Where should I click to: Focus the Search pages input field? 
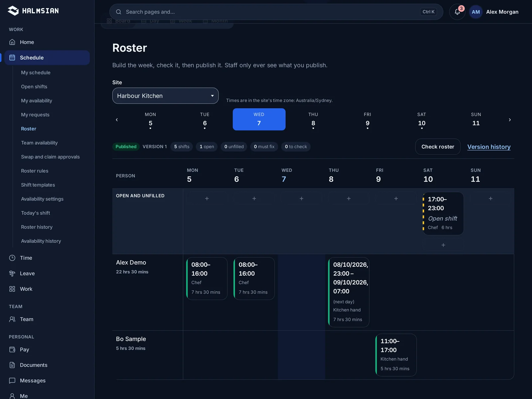(x=276, y=12)
